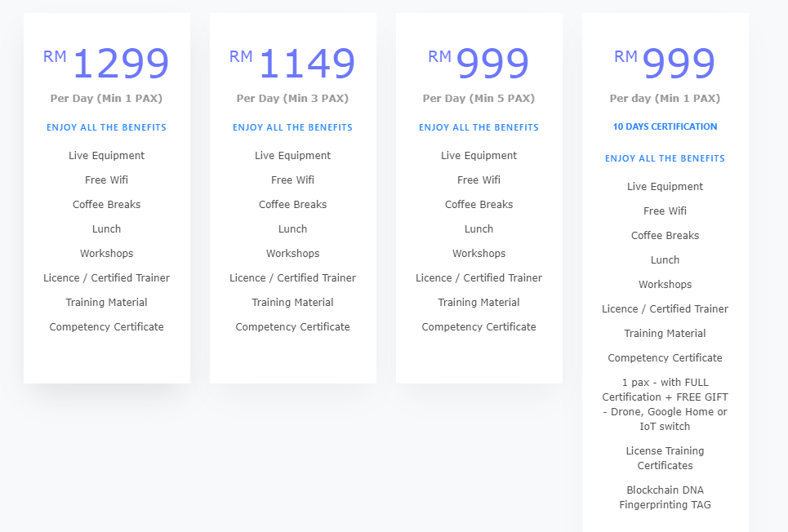Click 'Per Day (Min 1 PAX)' in first card
Image resolution: width=788 pixels, height=532 pixels.
click(x=106, y=99)
